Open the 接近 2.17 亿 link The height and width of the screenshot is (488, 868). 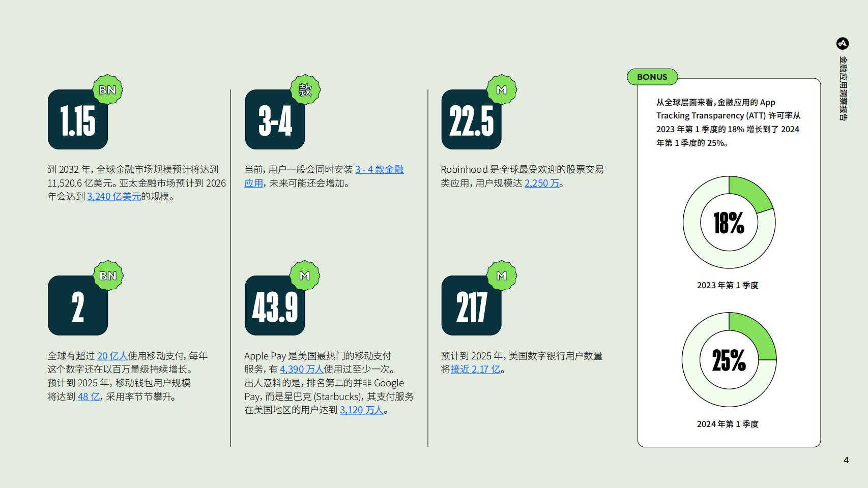pos(475,369)
